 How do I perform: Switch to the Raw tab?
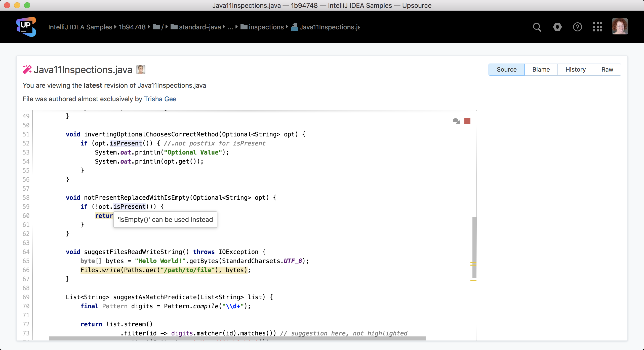(x=607, y=70)
